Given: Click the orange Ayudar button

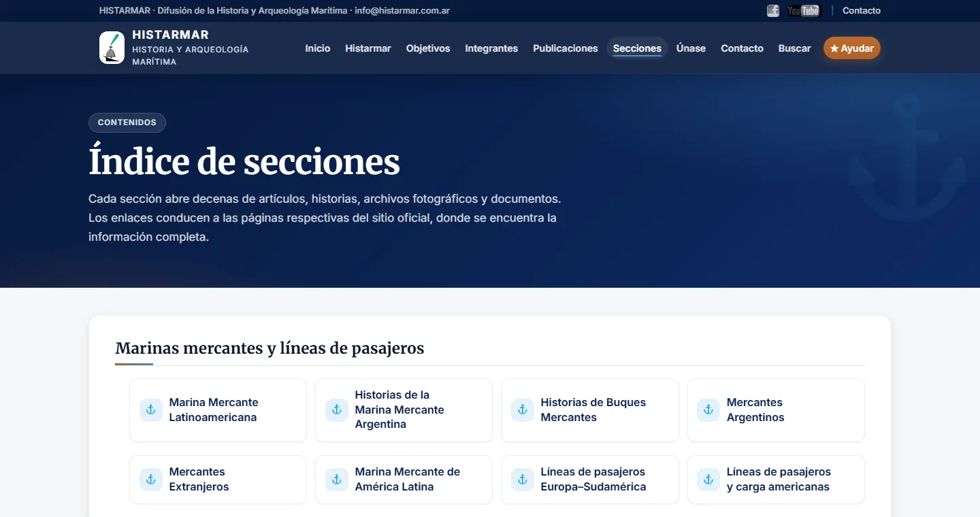Looking at the screenshot, I should click(x=852, y=48).
